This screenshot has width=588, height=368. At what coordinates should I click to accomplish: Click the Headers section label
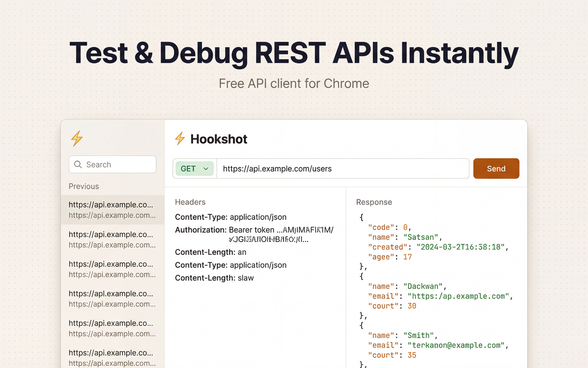tap(190, 202)
